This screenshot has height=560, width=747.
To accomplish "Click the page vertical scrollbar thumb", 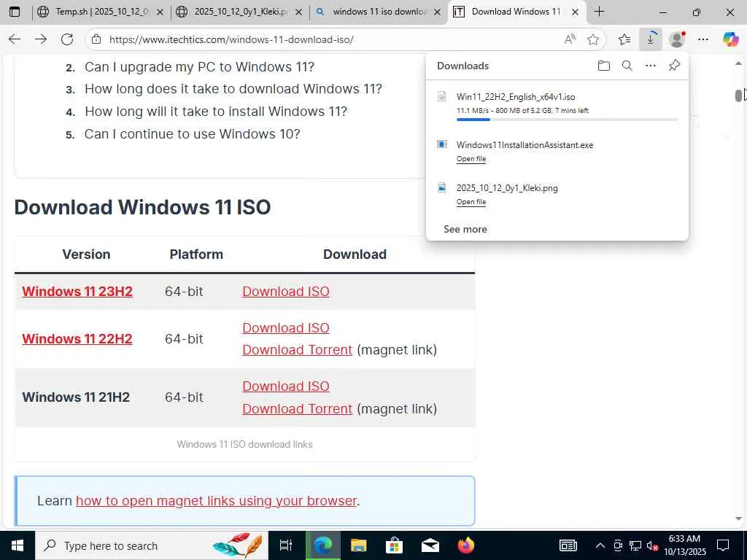I will click(x=738, y=96).
